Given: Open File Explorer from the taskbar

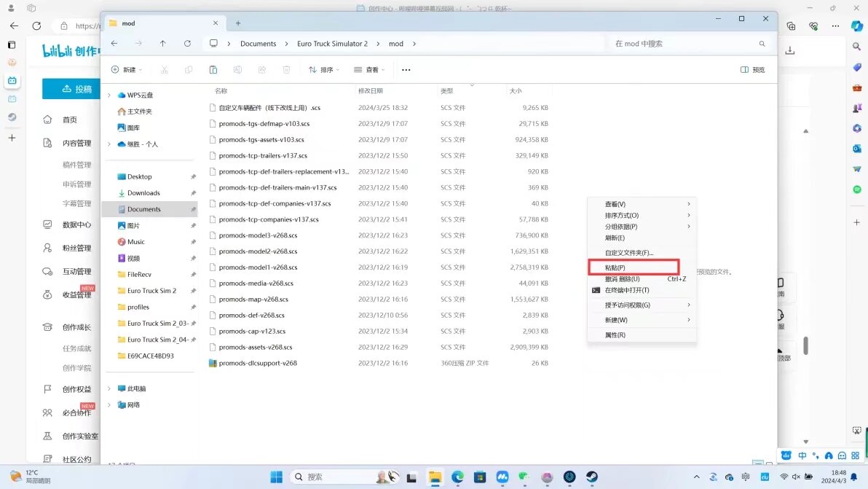Looking at the screenshot, I should click(435, 477).
